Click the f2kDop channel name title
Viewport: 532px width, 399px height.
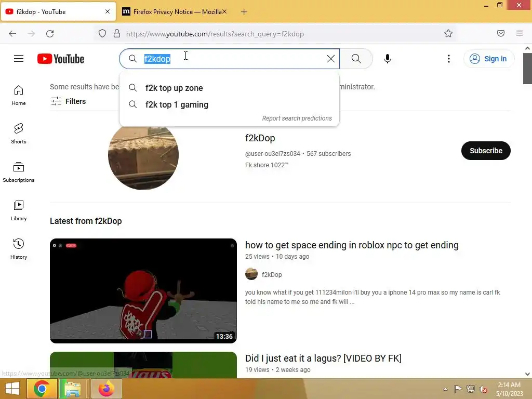[x=260, y=138]
